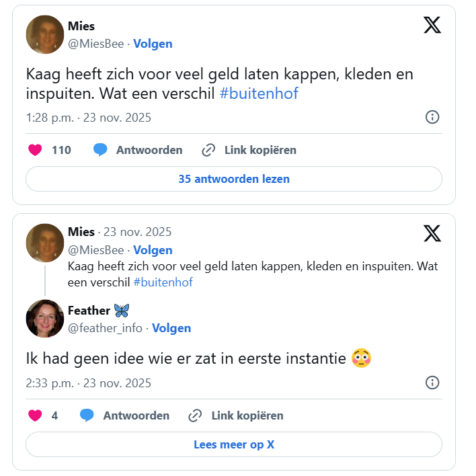Viewport: 476px width, 476px height.
Task: Click the X logo in the reply tweet
Action: tap(432, 233)
